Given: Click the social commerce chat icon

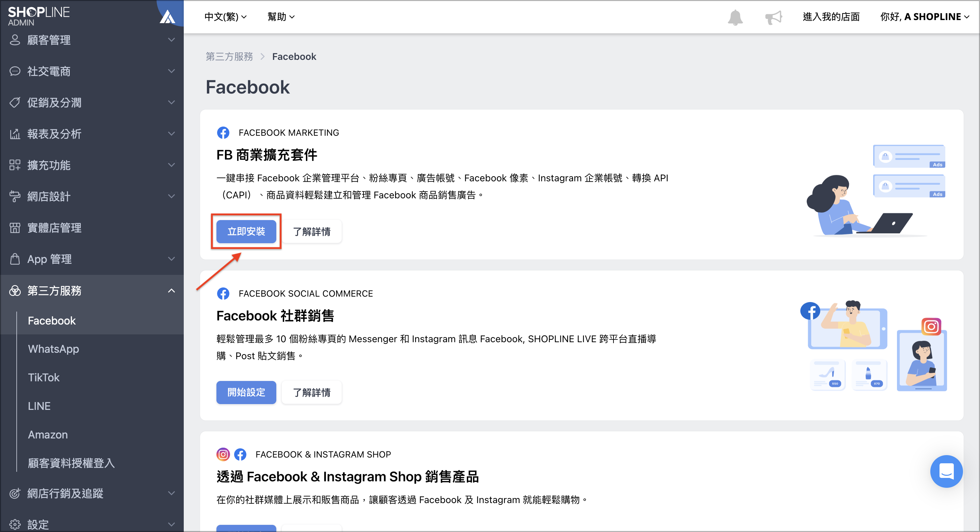Looking at the screenshot, I should [x=15, y=71].
